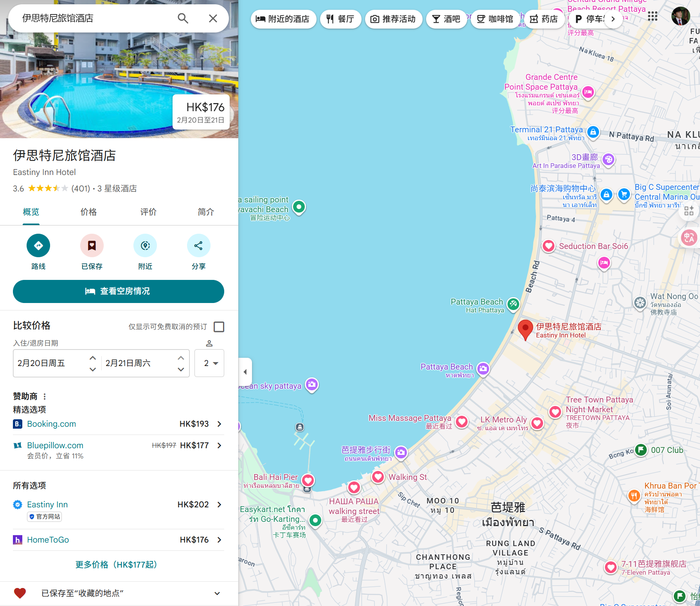The image size is (700, 606).
Task: Click Art In Paradise Pattaya marker
Action: tap(608, 159)
